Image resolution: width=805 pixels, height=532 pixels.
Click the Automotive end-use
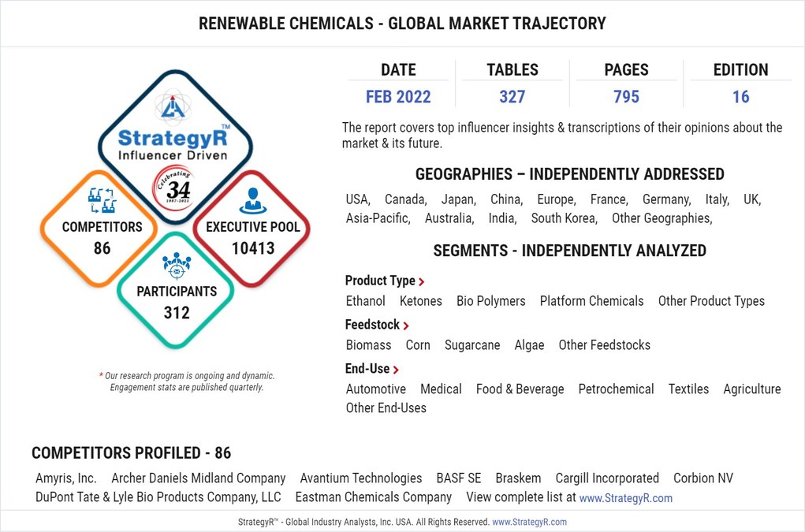[376, 389]
